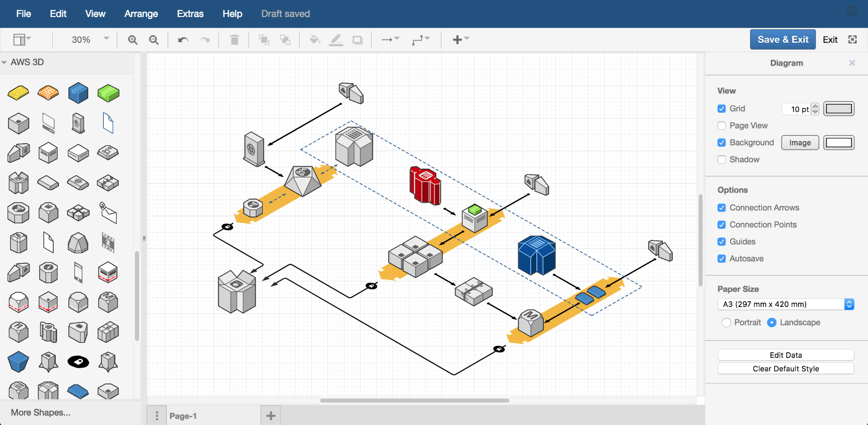868x425 pixels.
Task: Click the Delete trash icon
Action: tap(234, 40)
